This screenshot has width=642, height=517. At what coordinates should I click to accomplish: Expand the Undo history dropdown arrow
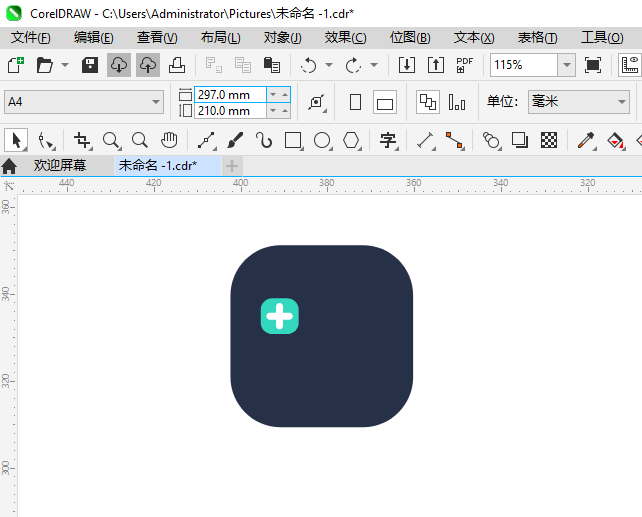pyautogui.click(x=329, y=65)
